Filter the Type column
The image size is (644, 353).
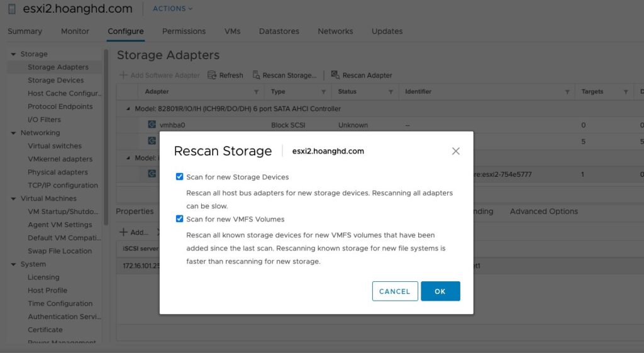323,92
